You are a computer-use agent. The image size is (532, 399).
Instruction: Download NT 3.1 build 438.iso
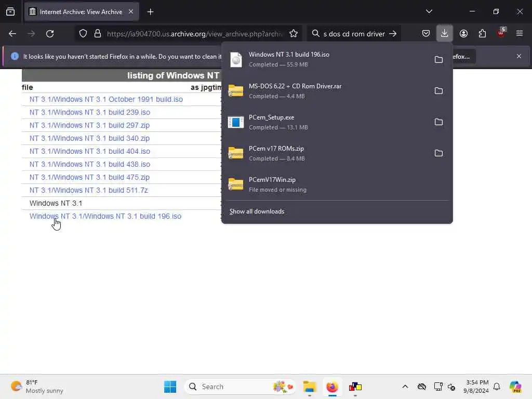click(89, 164)
